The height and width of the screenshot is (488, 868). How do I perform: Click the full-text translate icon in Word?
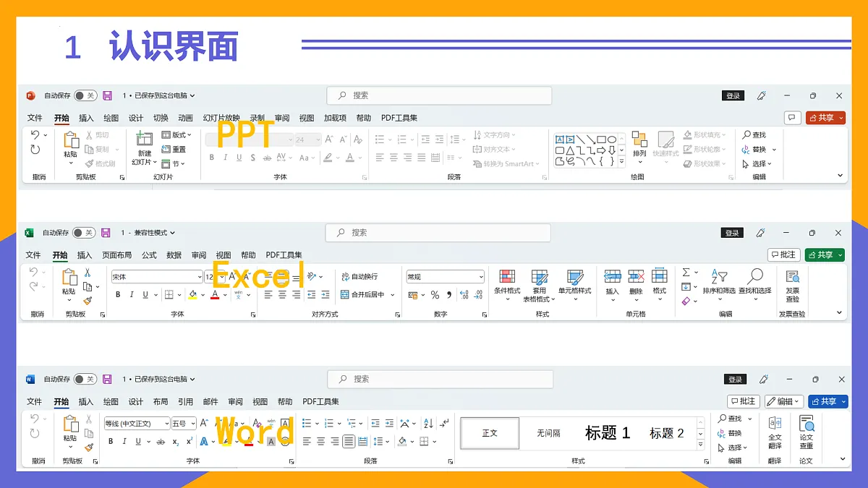click(775, 424)
